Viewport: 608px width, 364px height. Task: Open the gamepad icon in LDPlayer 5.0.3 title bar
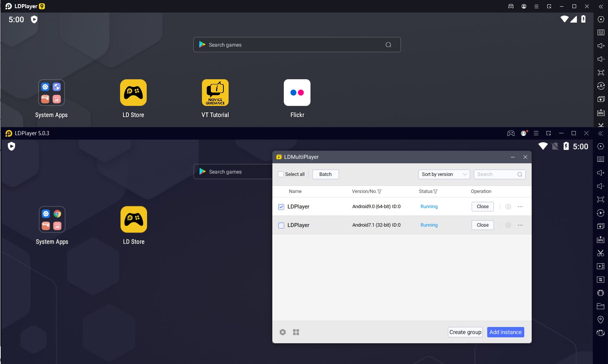[511, 133]
